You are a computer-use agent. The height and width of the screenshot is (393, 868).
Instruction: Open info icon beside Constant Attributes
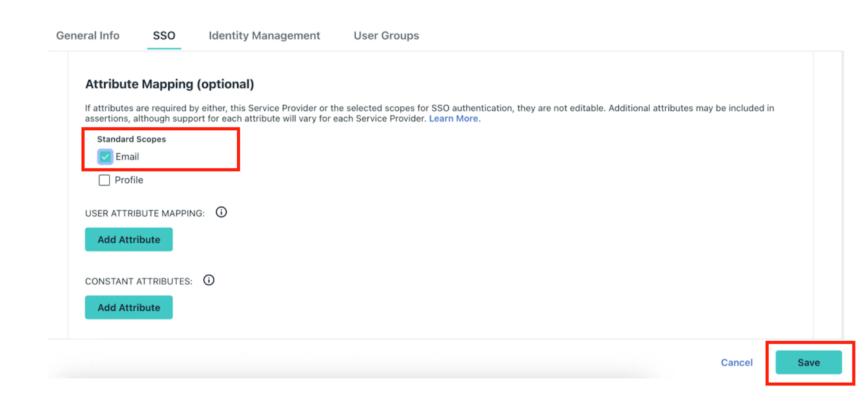click(x=209, y=280)
